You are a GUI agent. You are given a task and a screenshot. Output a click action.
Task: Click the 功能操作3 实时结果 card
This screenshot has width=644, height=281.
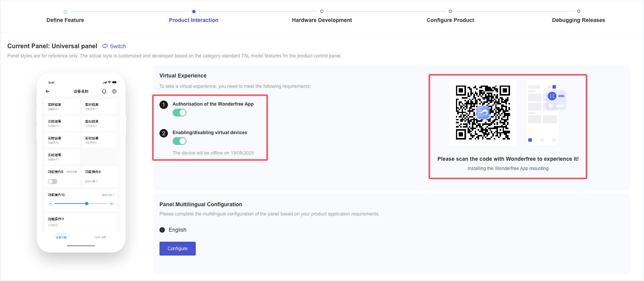(62, 123)
